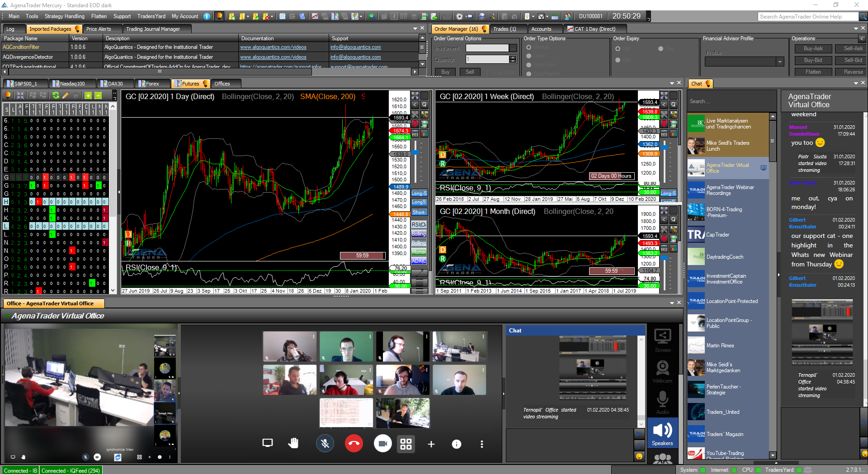Viewport: 868px width, 474px height.
Task: Open chart group panel dropdown arrow
Action: click(x=672, y=83)
